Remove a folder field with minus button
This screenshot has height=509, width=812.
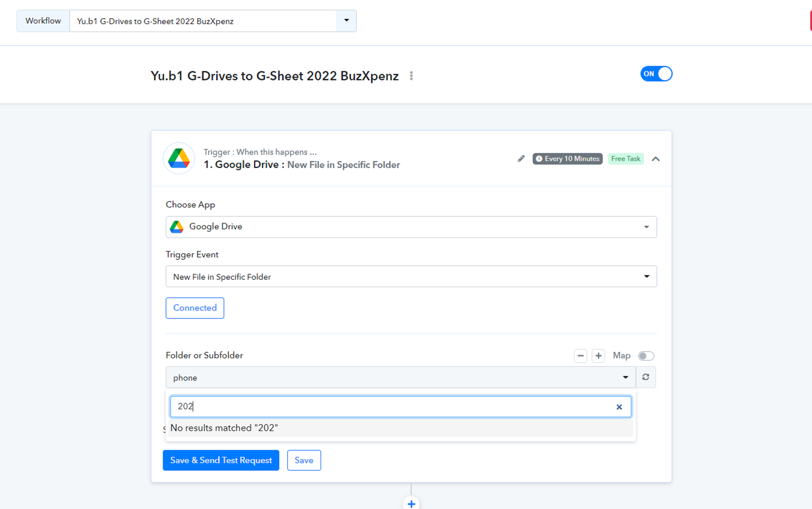pos(581,356)
